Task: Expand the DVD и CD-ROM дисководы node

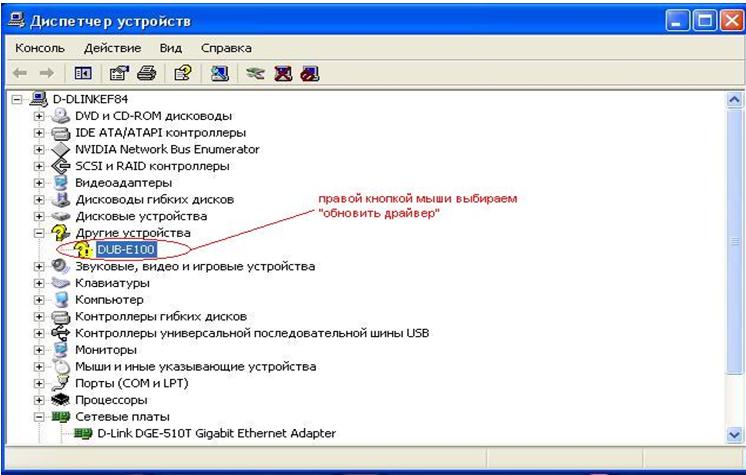Action: 39,116
